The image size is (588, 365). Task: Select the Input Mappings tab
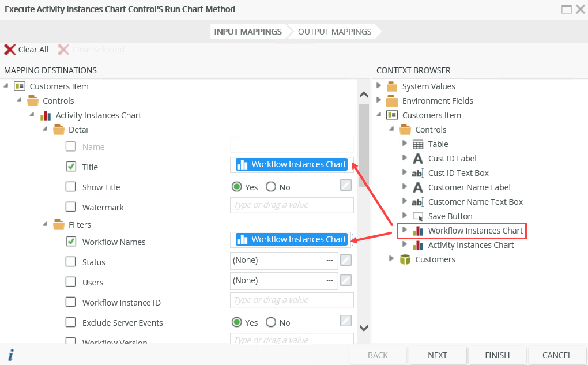point(248,32)
